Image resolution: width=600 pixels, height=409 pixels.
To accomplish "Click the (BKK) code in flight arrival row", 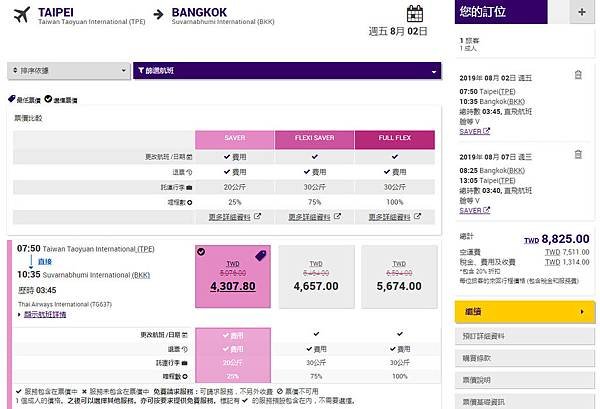I will coord(141,275).
